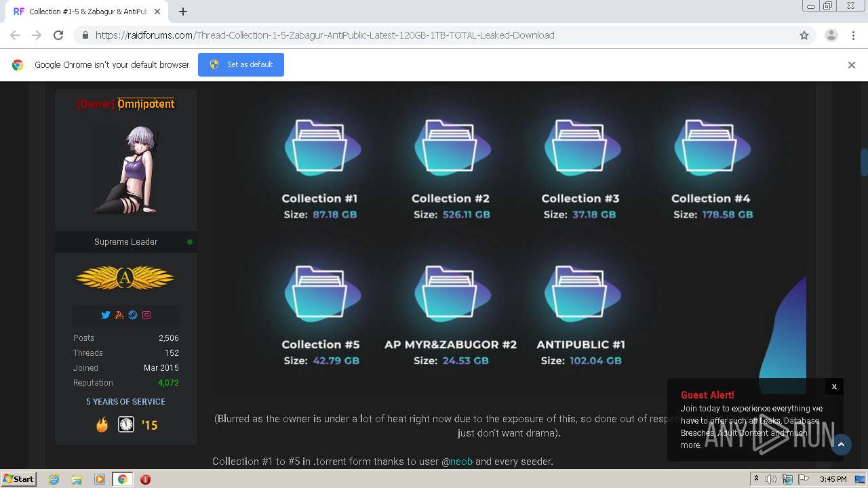Open the orange social icon beside Twitter
This screenshot has width=868, height=488.
(x=119, y=315)
